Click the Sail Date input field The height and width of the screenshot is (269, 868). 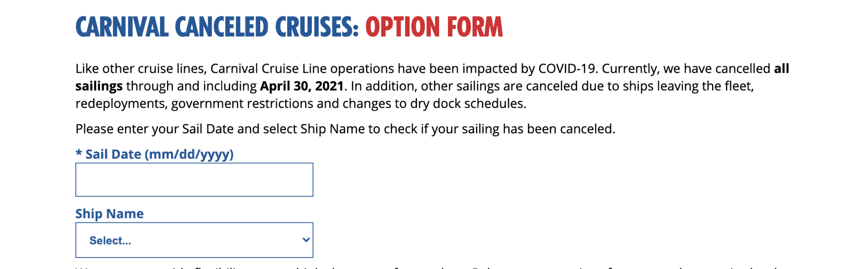(x=194, y=180)
